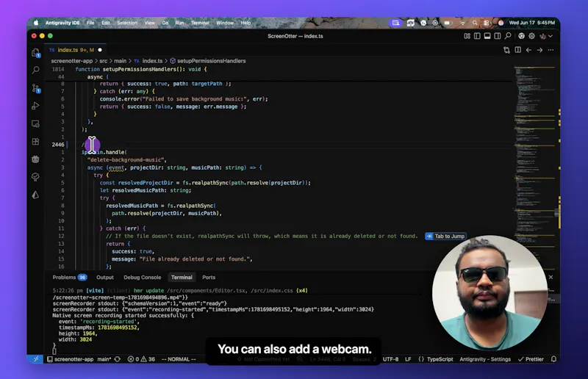The height and width of the screenshot is (379, 588).
Task: Close the bottom panel with X
Action: click(x=551, y=277)
